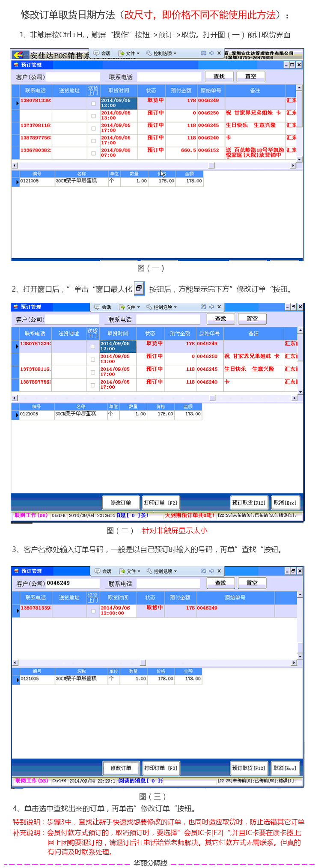Click the 客户(公司) input field in Figure 1
Screen dimensions: 318x868
[x=72, y=77]
